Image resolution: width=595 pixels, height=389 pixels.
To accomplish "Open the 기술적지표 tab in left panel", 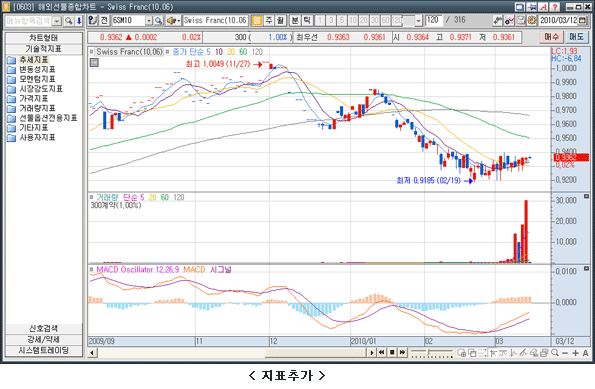I will pos(44,49).
